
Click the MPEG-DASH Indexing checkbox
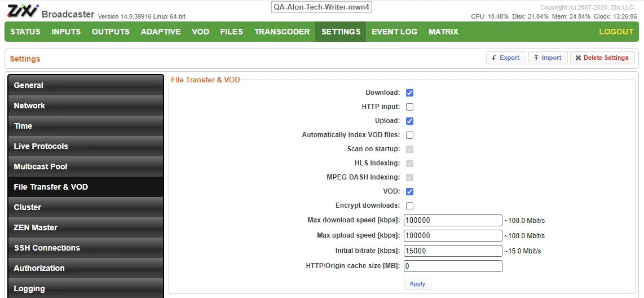(x=409, y=177)
